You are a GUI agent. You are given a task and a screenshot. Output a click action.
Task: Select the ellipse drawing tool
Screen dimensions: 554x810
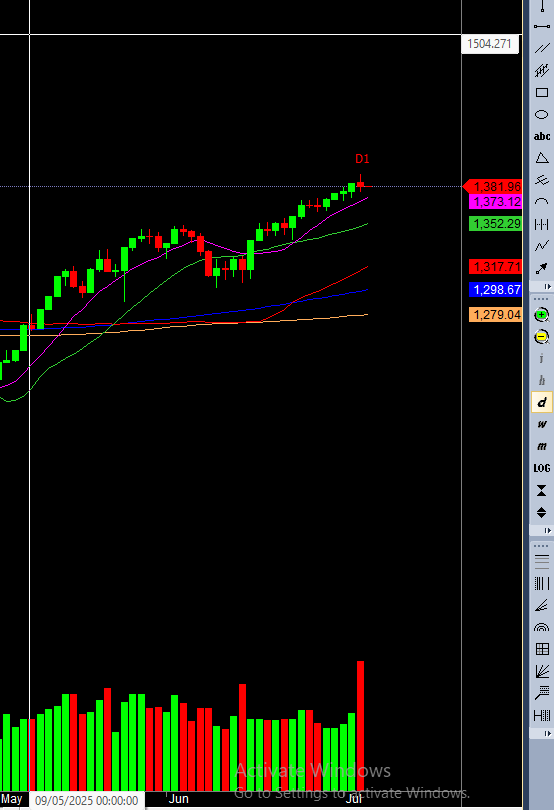[542, 115]
